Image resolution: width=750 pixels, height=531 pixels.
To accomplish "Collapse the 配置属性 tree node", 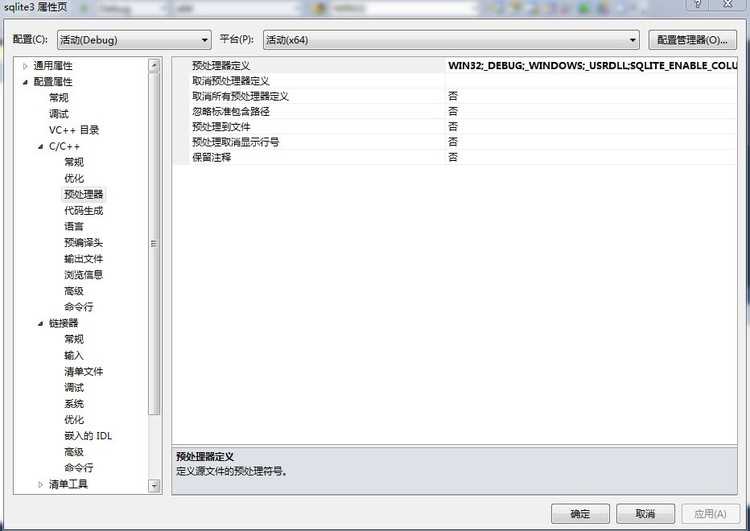I will 25,82.
